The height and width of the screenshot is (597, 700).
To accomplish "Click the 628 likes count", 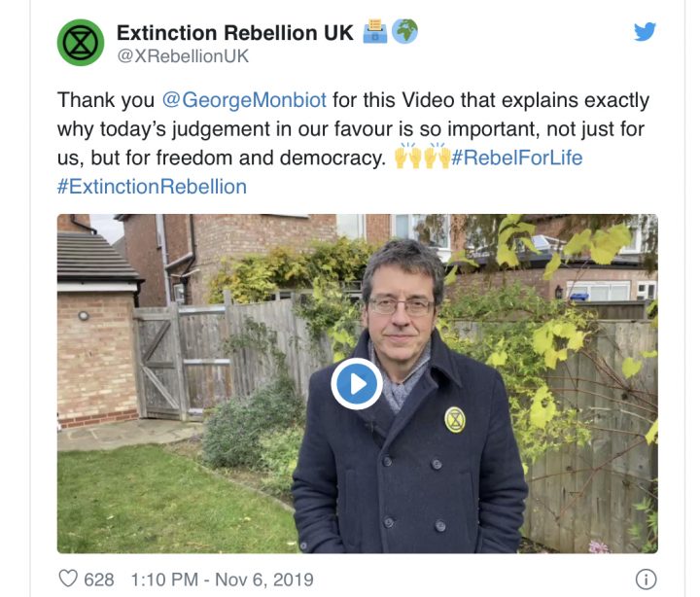I will [x=98, y=579].
